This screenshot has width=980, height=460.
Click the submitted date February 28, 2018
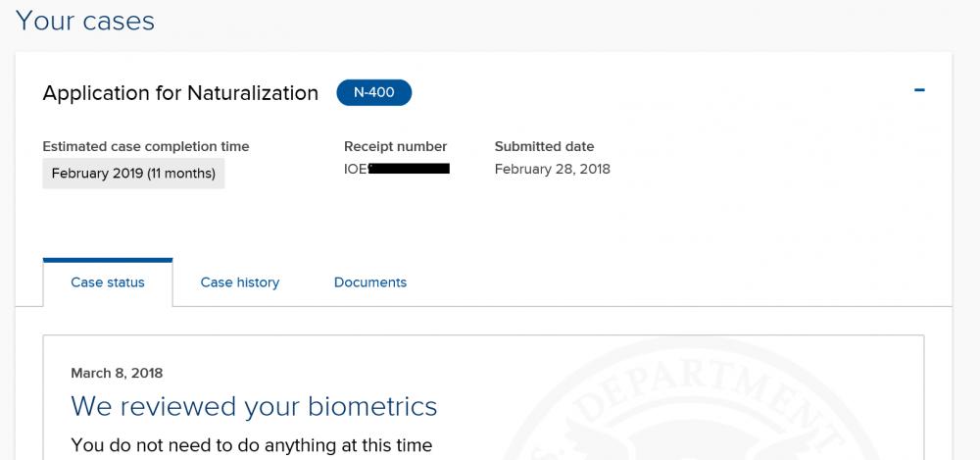[x=552, y=169]
